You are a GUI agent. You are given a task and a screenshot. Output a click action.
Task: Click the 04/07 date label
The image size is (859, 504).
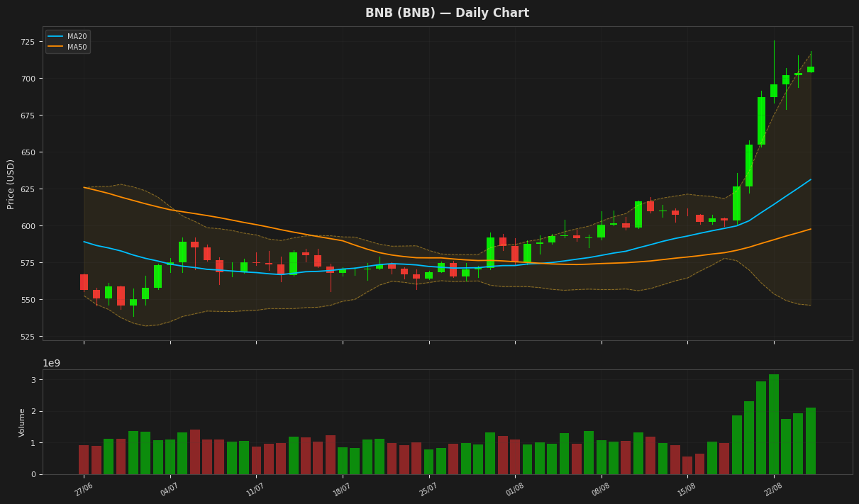pos(170,489)
